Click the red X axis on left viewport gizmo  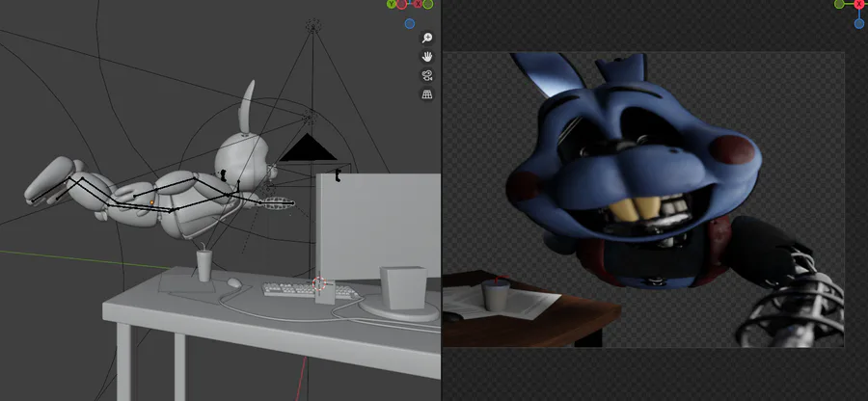coord(419,3)
